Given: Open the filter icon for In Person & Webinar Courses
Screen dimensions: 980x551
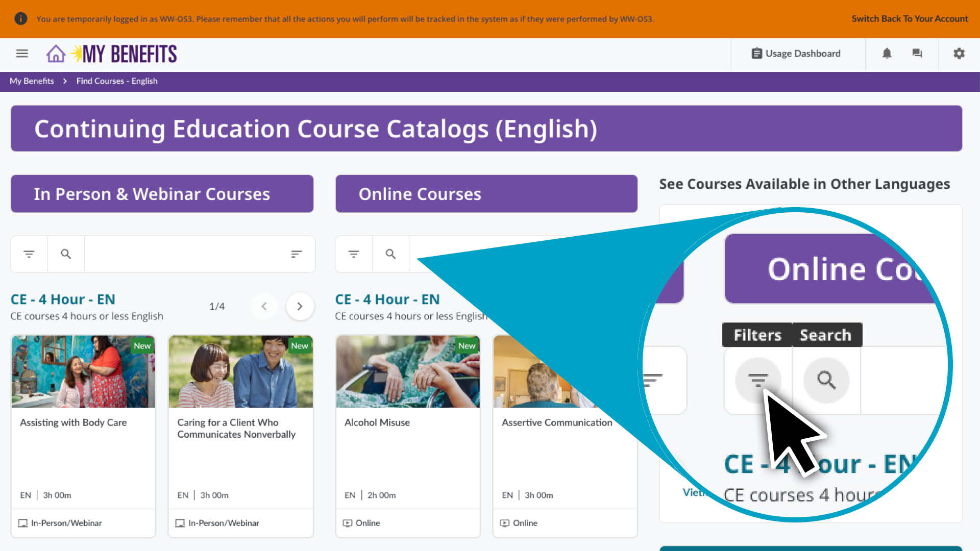Looking at the screenshot, I should (x=29, y=254).
